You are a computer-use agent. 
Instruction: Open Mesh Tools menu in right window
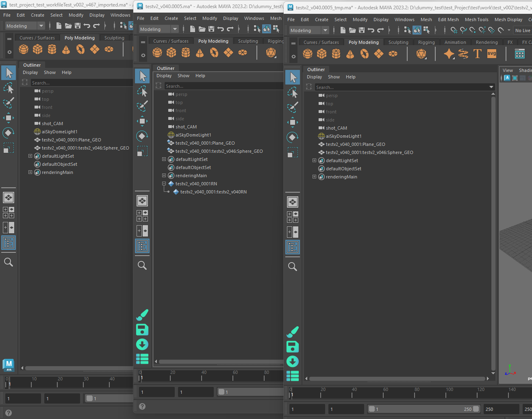pyautogui.click(x=477, y=20)
